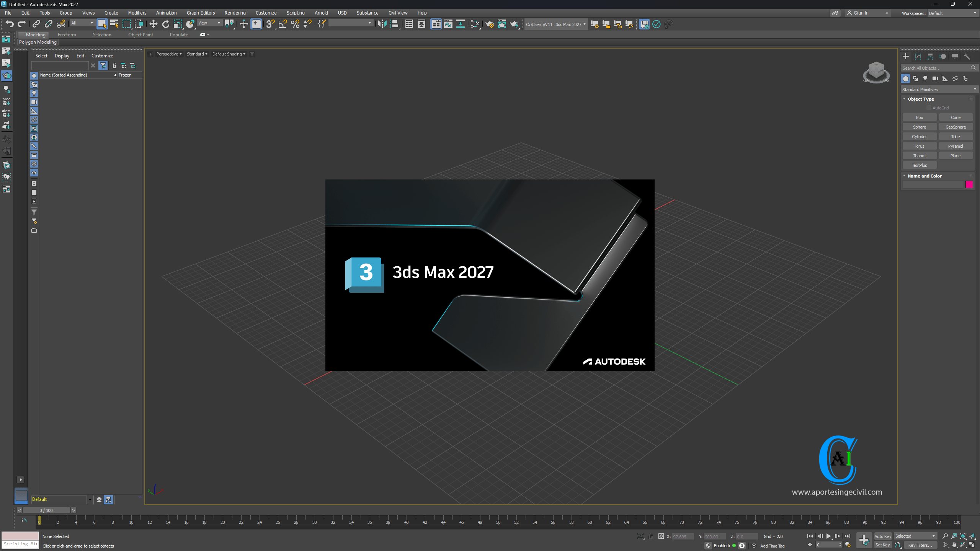The width and height of the screenshot is (980, 551).
Task: Open the Perspective viewport menu
Action: click(x=169, y=54)
